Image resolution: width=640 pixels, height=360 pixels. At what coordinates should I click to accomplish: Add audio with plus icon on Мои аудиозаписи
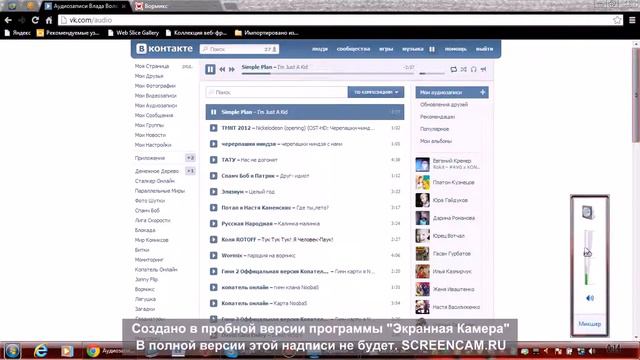point(482,92)
